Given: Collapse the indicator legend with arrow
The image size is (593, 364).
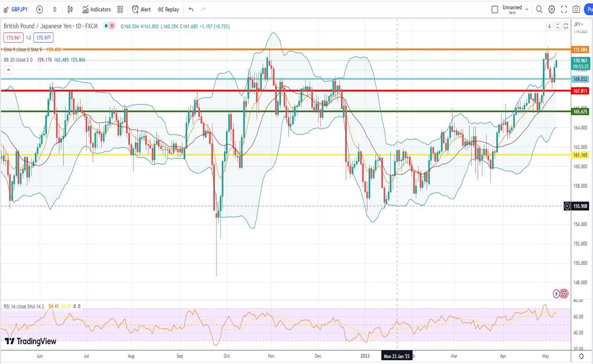Looking at the screenshot, I should coord(8,70).
